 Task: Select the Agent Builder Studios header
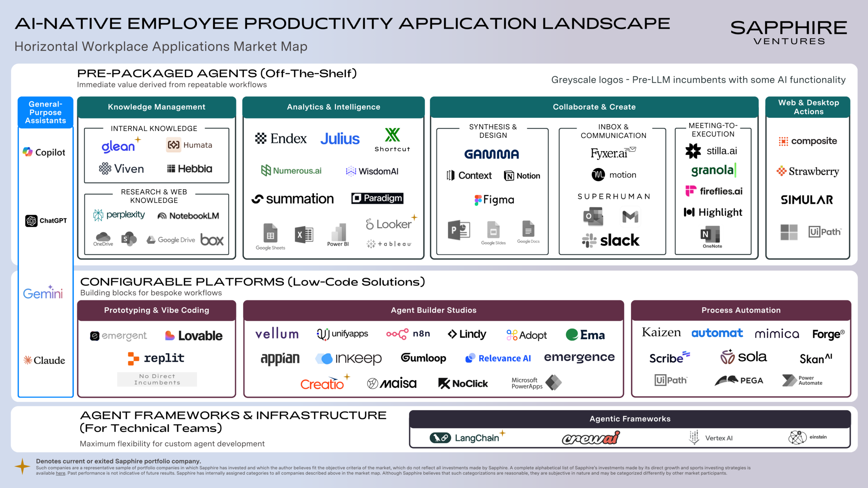click(x=433, y=310)
